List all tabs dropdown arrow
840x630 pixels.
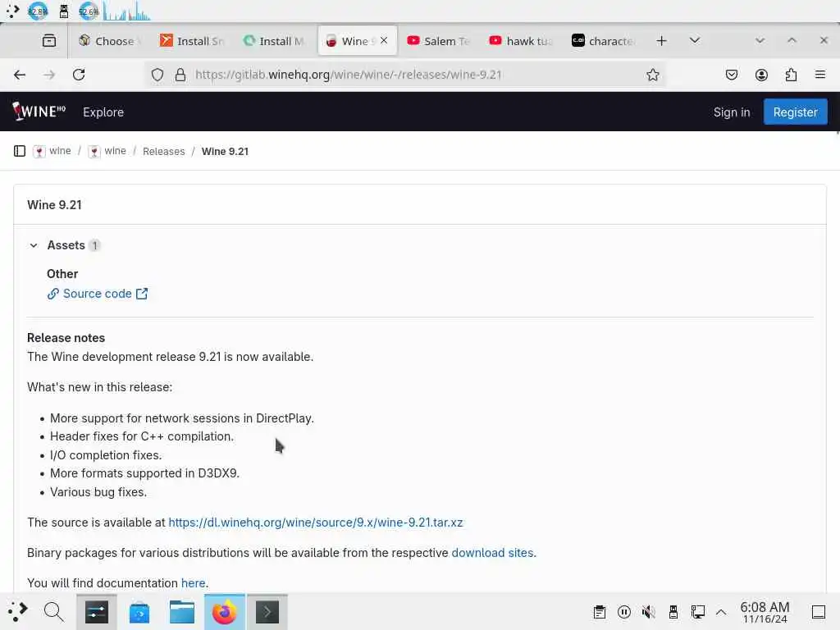coord(695,41)
